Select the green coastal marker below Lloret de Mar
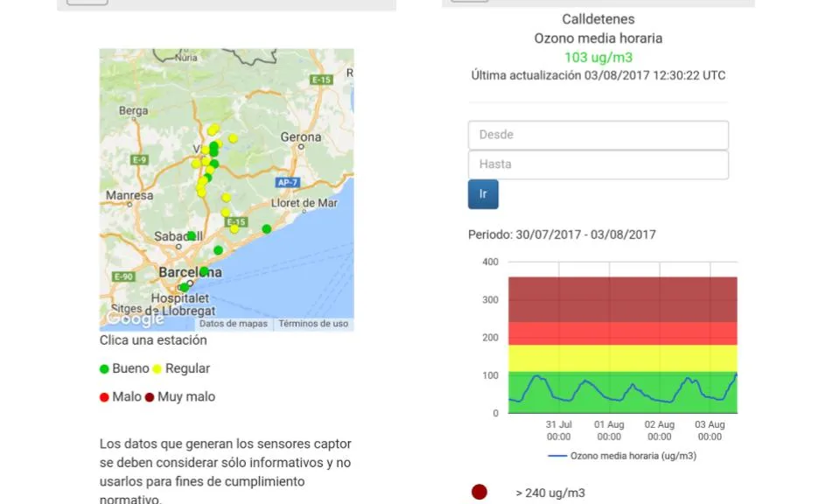Image resolution: width=840 pixels, height=504 pixels. [266, 229]
